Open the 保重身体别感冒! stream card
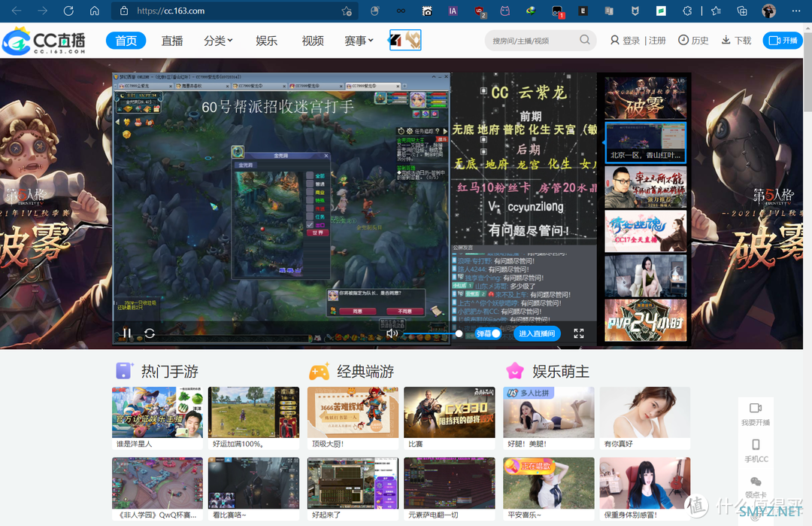Image resolution: width=812 pixels, height=526 pixels. pyautogui.click(x=645, y=489)
